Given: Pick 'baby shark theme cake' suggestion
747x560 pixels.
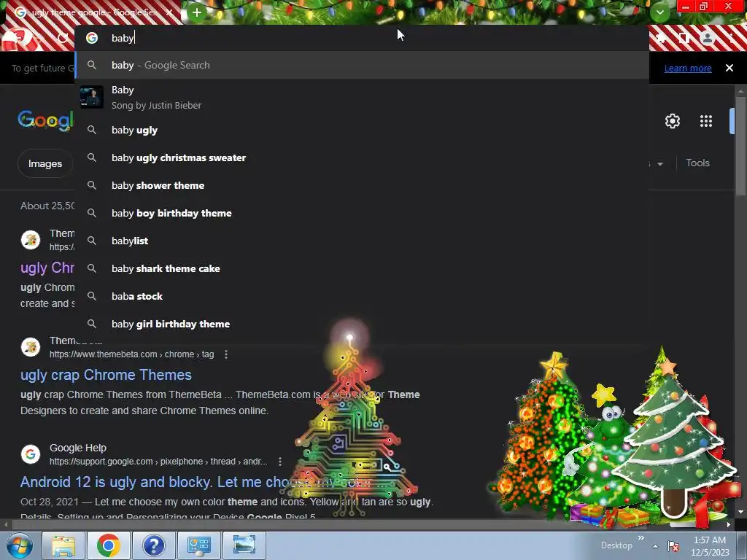Looking at the screenshot, I should 362,268.
